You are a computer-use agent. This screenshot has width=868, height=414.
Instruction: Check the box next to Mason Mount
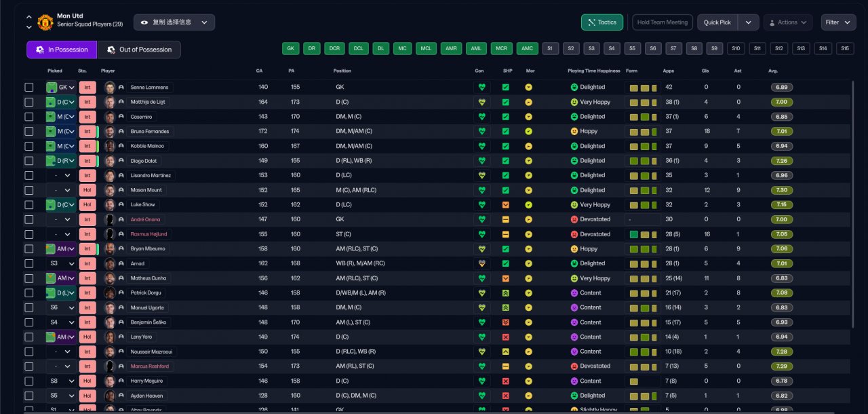[28, 190]
